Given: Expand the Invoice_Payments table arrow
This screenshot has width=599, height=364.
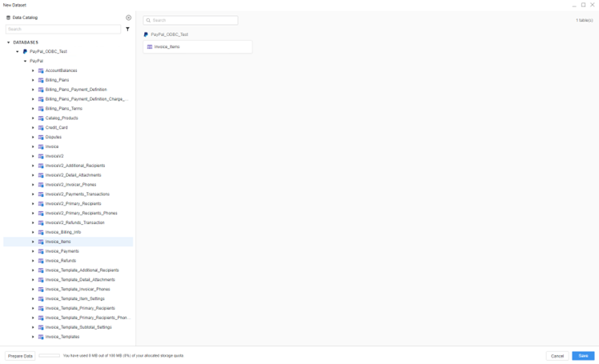Looking at the screenshot, I should (33, 251).
